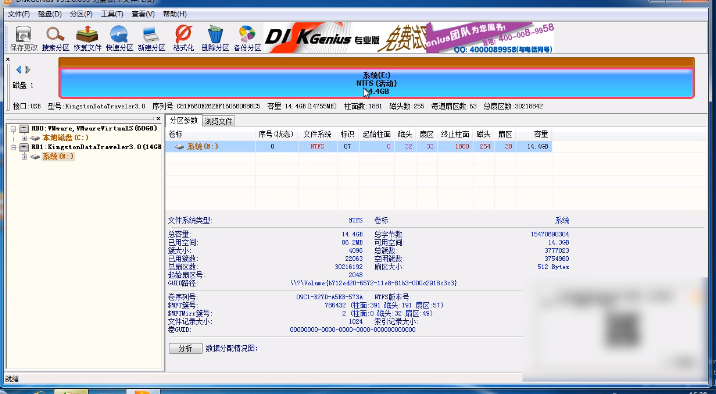Open the 备份分区 backup partition tool

pos(247,38)
